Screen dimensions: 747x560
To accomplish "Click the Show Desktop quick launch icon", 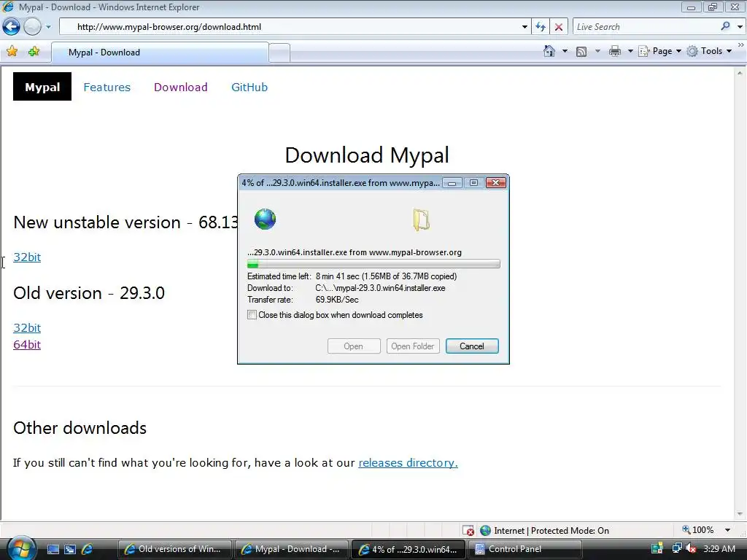I will [53, 550].
